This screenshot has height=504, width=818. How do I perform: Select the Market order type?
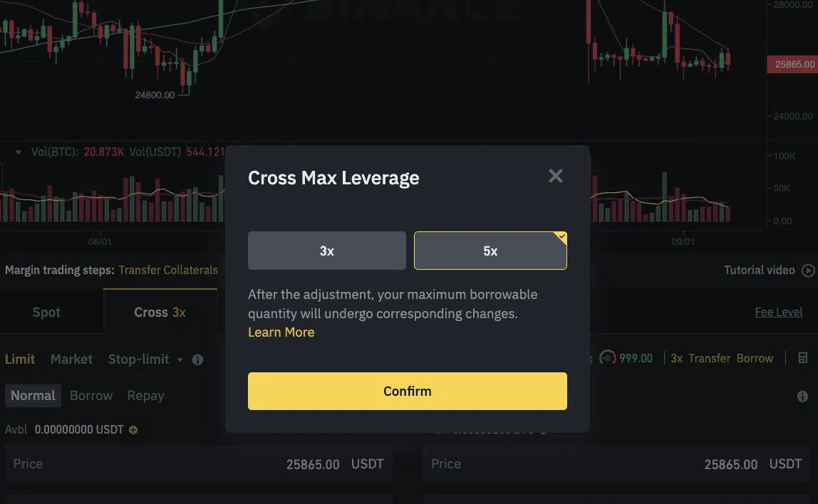pos(71,359)
